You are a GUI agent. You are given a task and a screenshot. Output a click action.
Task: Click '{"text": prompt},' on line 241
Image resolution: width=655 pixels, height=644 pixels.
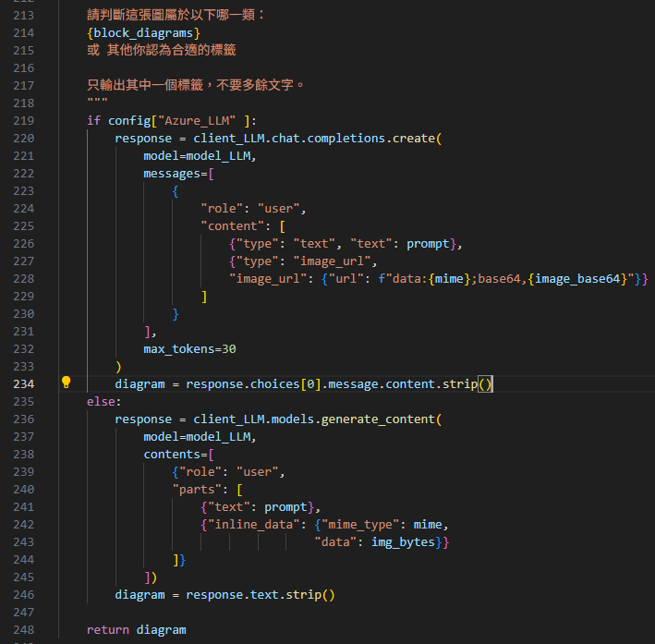click(261, 507)
